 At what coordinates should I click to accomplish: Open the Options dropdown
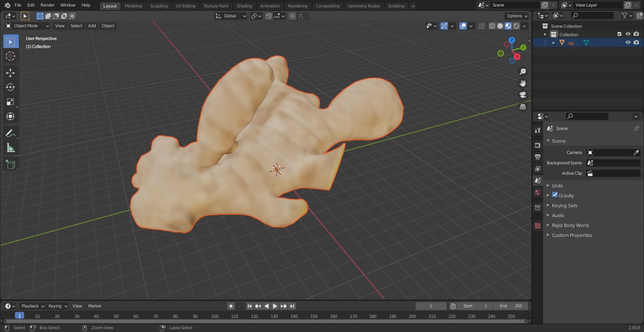(x=517, y=16)
